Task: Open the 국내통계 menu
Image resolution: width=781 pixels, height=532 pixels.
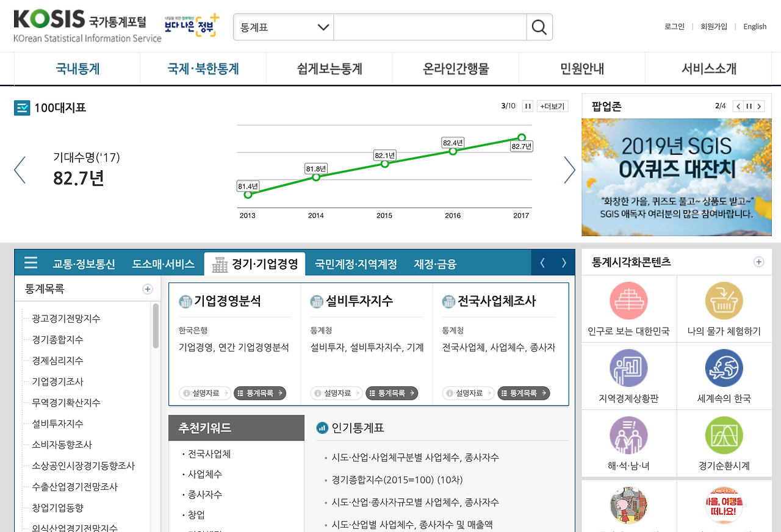Action: click(77, 69)
